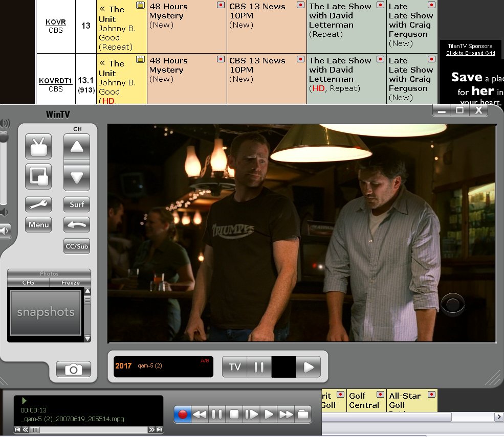
Task: Pause live TV in the WinTV control bar
Action: pyautogui.click(x=259, y=366)
